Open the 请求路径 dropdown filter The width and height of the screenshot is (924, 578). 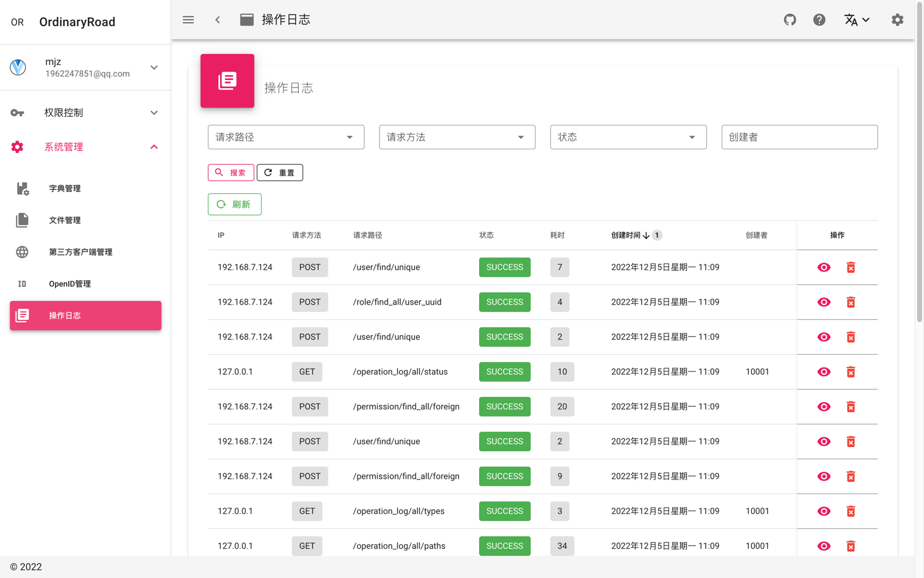(x=285, y=137)
